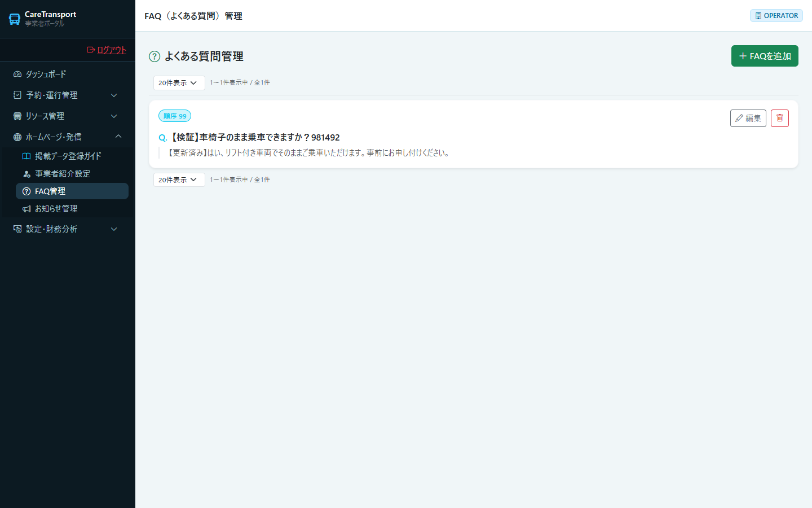
Task: Open the lower 20件表示 page-size dropdown
Action: click(x=179, y=179)
